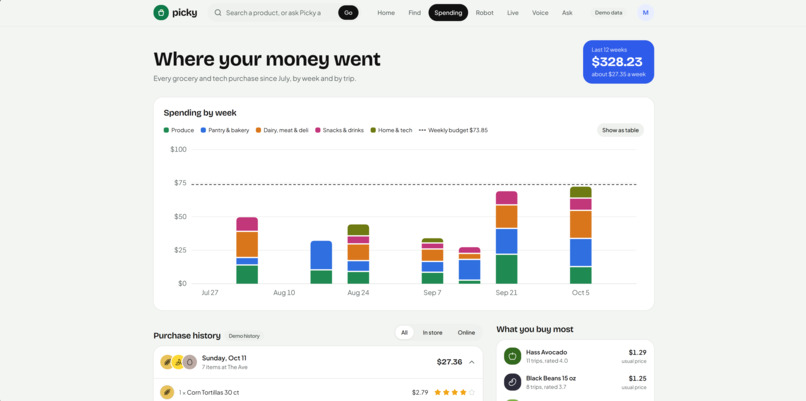Click the Black Beans 15 oz text
The height and width of the screenshot is (401, 806).
click(x=551, y=378)
